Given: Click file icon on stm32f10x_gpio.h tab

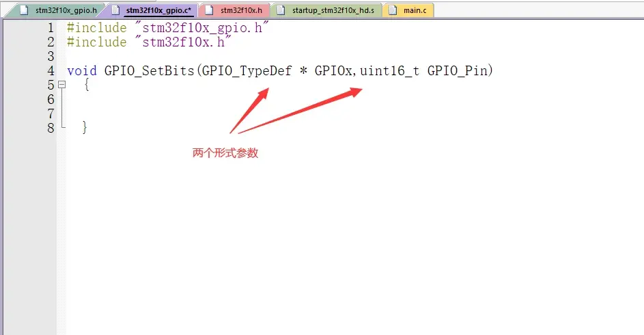Looking at the screenshot, I should click(24, 10).
